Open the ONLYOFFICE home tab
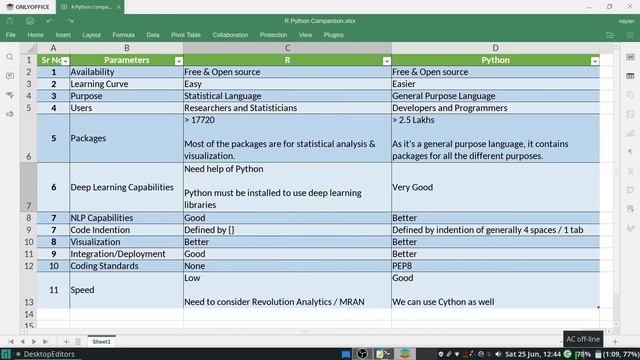640x360 pixels. pos(28,7)
